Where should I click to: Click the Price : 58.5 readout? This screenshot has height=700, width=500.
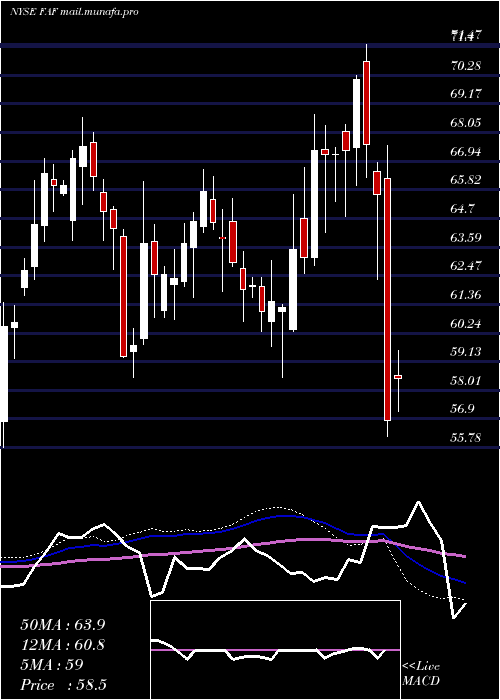(x=63, y=685)
